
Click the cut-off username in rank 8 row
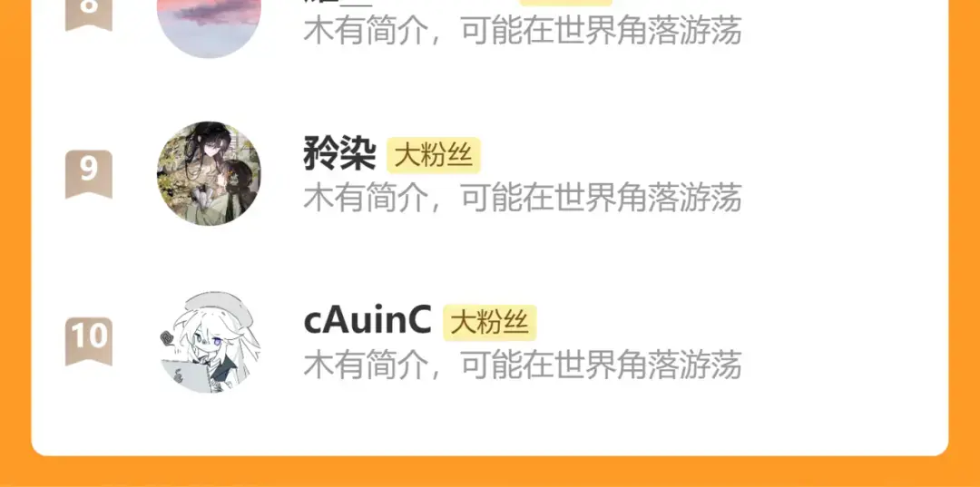(x=338, y=3)
